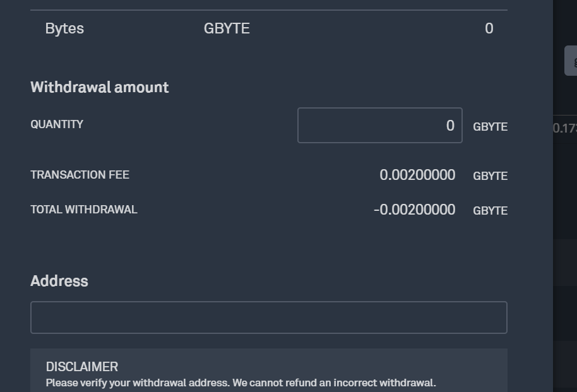The width and height of the screenshot is (577, 392).
Task: Select the -0.00200000 total withdrawal amount
Action: pos(414,210)
